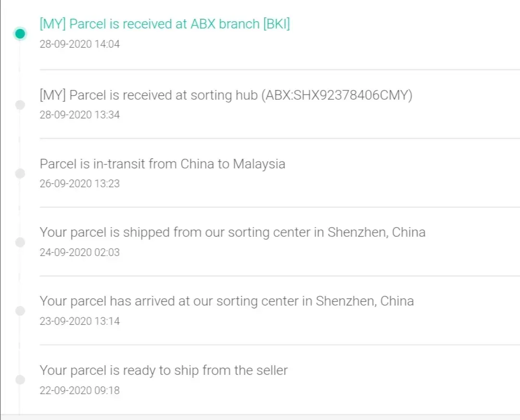
Task: Click the dot beside arrived at Shenzhen entry
Action: pos(20,311)
